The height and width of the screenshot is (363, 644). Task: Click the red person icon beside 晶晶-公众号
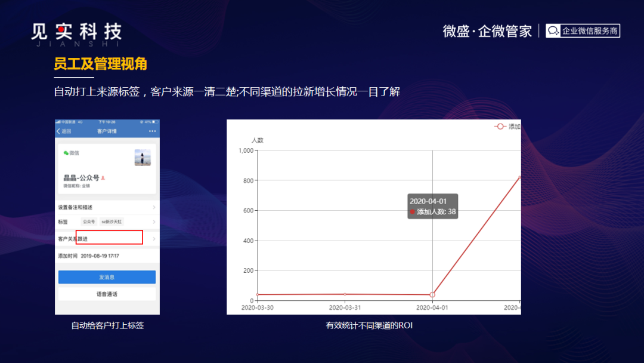coord(103,178)
